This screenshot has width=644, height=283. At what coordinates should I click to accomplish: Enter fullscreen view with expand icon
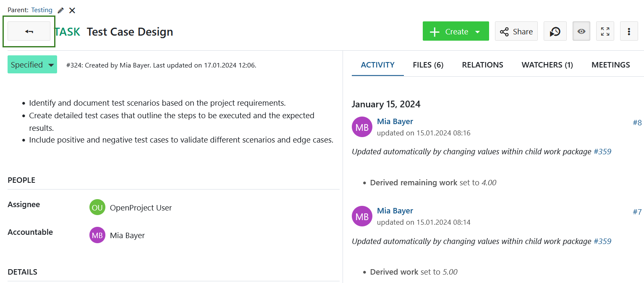click(605, 31)
